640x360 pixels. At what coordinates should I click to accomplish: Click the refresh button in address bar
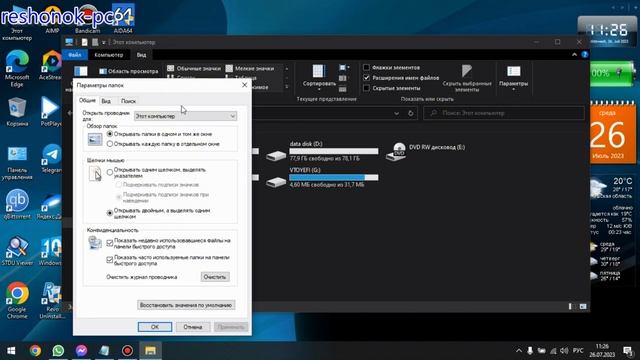pyautogui.click(x=411, y=113)
